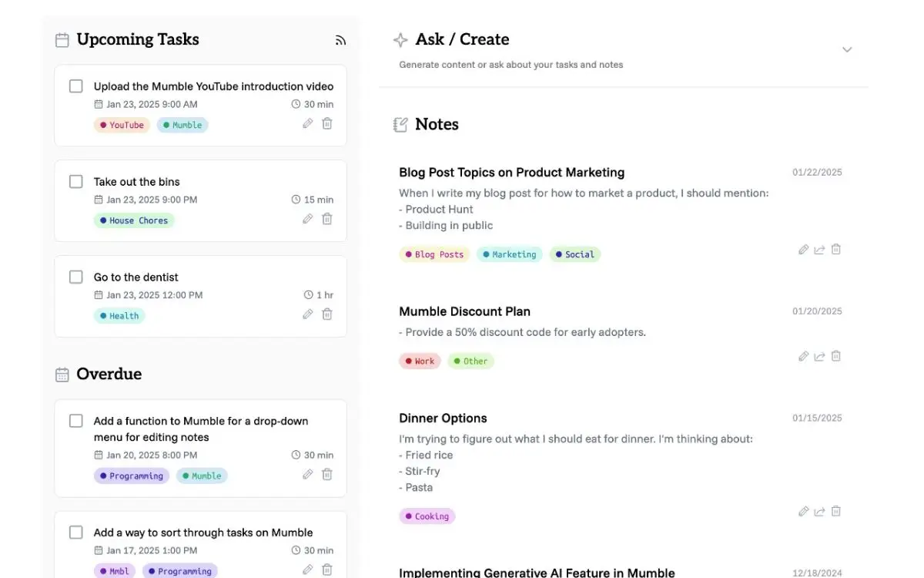Delete the drop-down menu overdue task
Screen dimensions: 924x578
point(327,474)
